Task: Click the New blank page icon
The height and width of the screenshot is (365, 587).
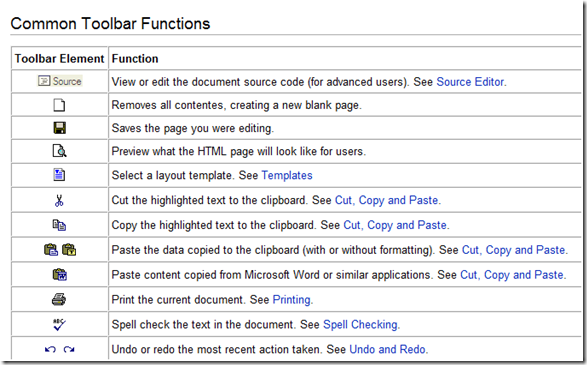Action: [59, 105]
